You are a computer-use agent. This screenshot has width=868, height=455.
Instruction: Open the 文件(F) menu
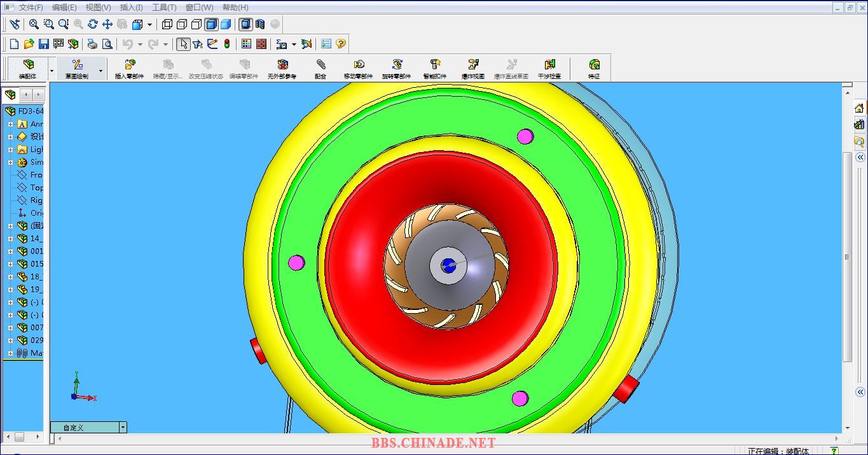31,8
